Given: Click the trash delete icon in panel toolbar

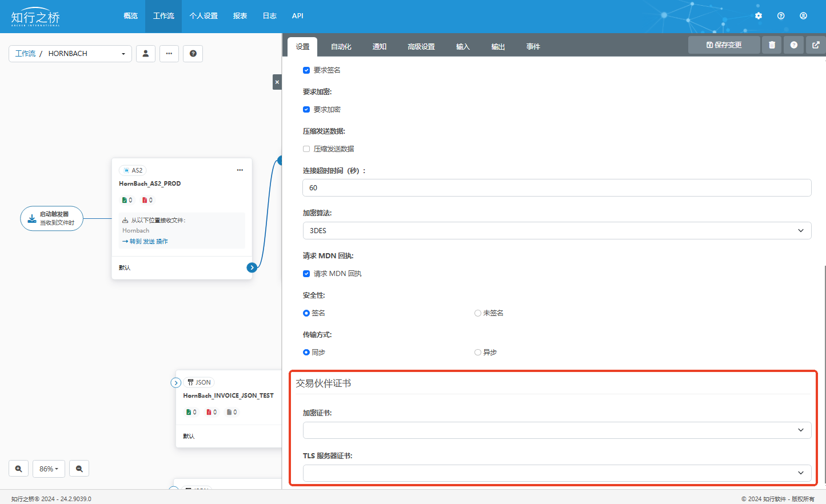Looking at the screenshot, I should coord(772,45).
